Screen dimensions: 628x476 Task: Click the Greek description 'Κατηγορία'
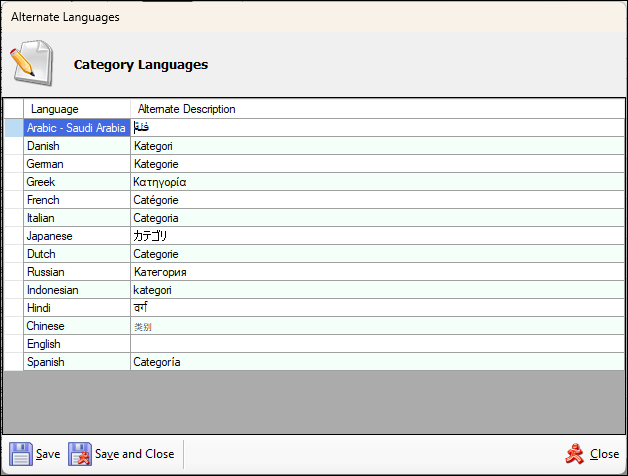(x=159, y=182)
